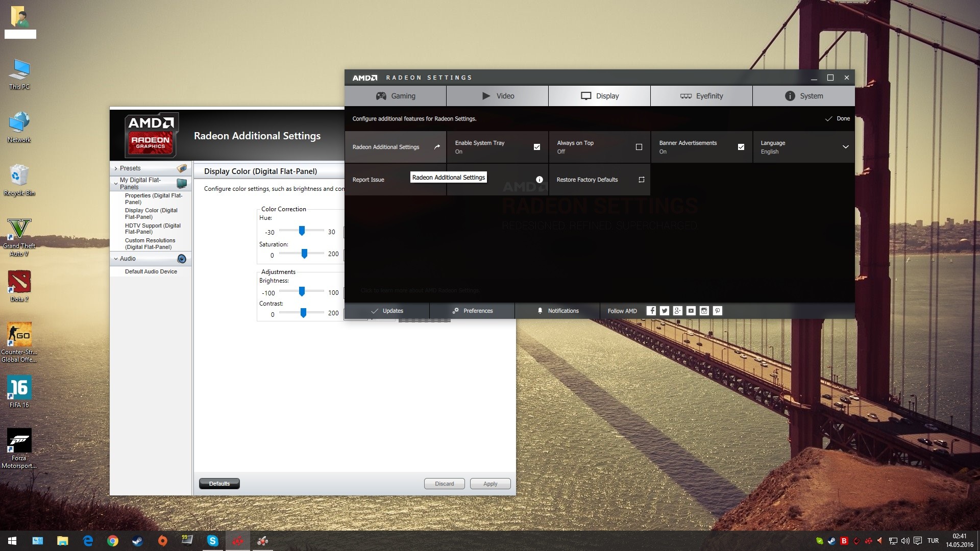Open the Updates section
980x551 pixels.
(387, 311)
